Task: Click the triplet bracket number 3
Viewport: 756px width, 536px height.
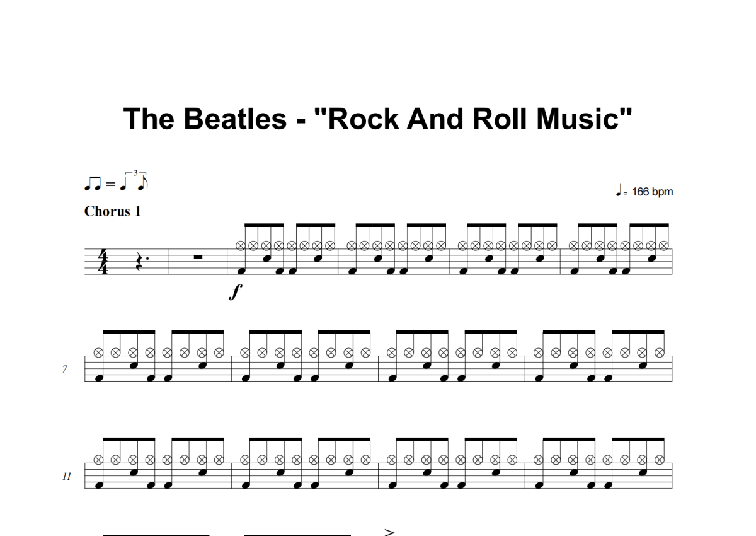Action: pyautogui.click(x=135, y=173)
